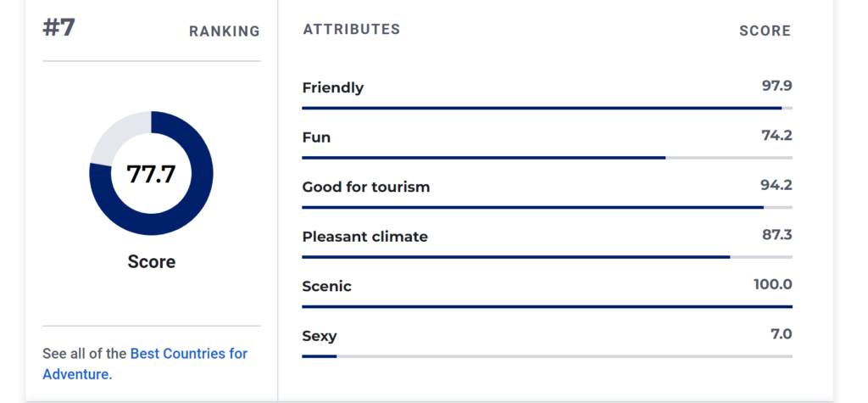Select the Friendly attribute label
Screen dimensions: 868x403
[x=332, y=87]
